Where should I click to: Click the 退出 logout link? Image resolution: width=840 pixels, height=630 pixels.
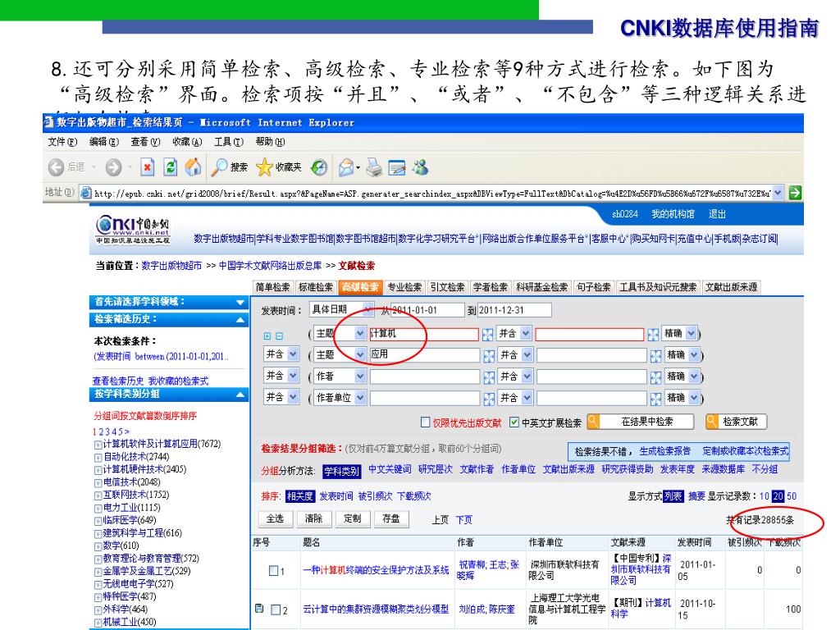[x=717, y=214]
